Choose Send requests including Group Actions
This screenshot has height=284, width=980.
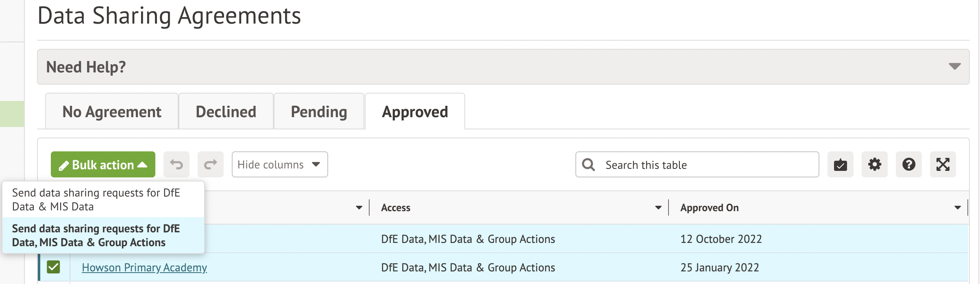[x=96, y=235]
